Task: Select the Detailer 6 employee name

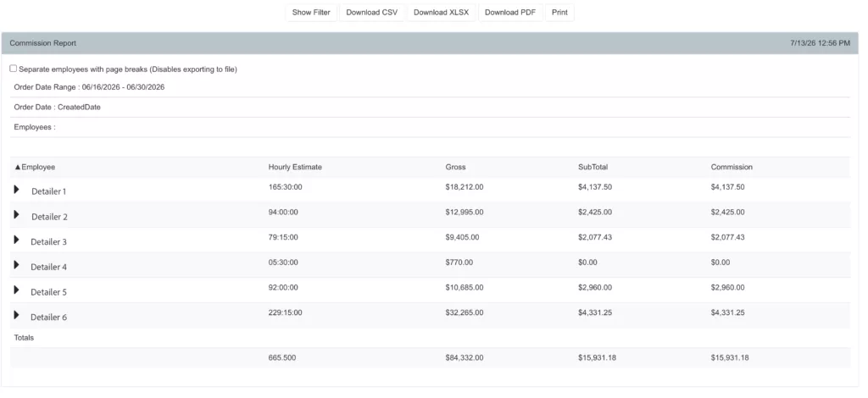Action: pyautogui.click(x=48, y=318)
